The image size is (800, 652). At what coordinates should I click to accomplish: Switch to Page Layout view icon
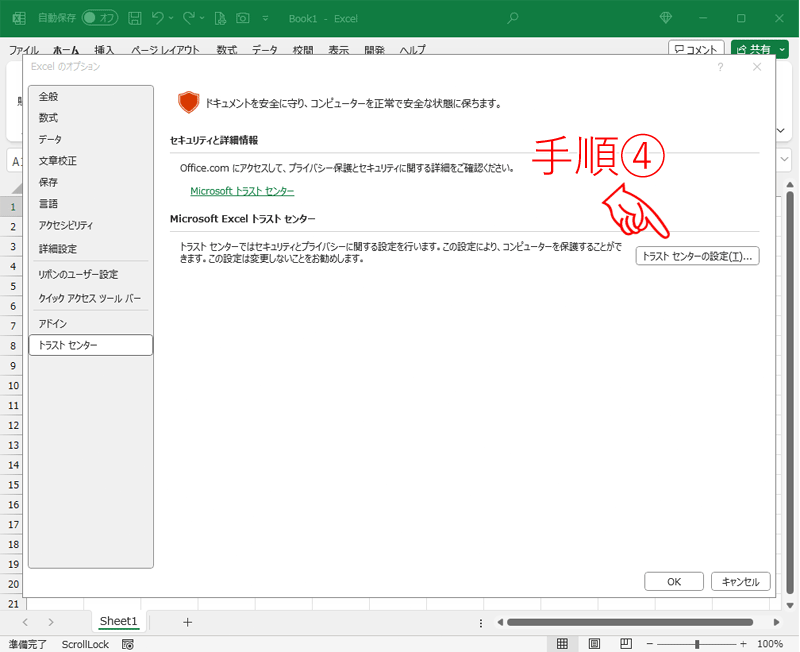coord(594,644)
